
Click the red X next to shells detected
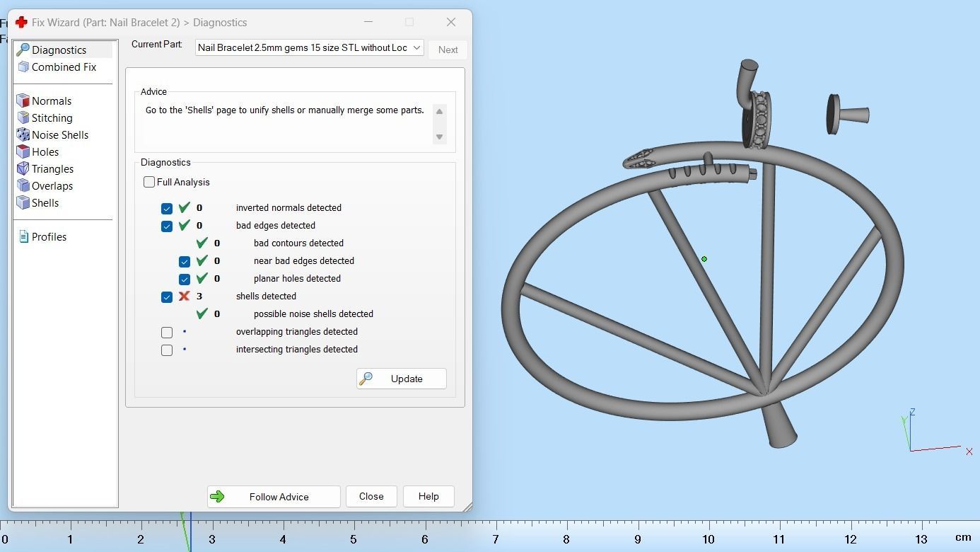[185, 296]
